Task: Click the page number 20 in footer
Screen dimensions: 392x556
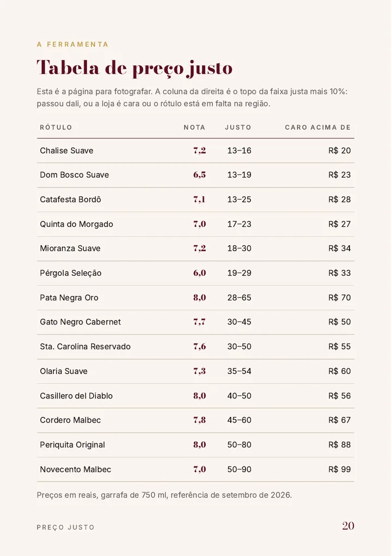Action: pos(348,526)
